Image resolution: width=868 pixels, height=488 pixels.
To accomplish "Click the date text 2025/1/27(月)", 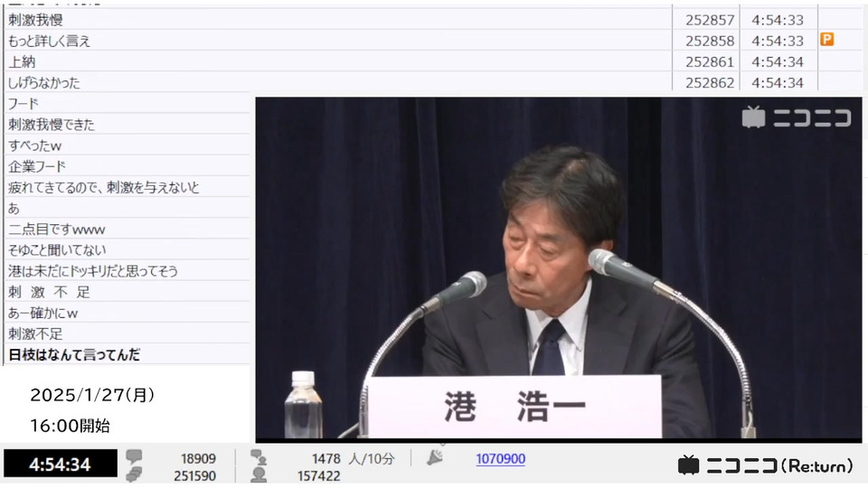I will tap(92, 395).
